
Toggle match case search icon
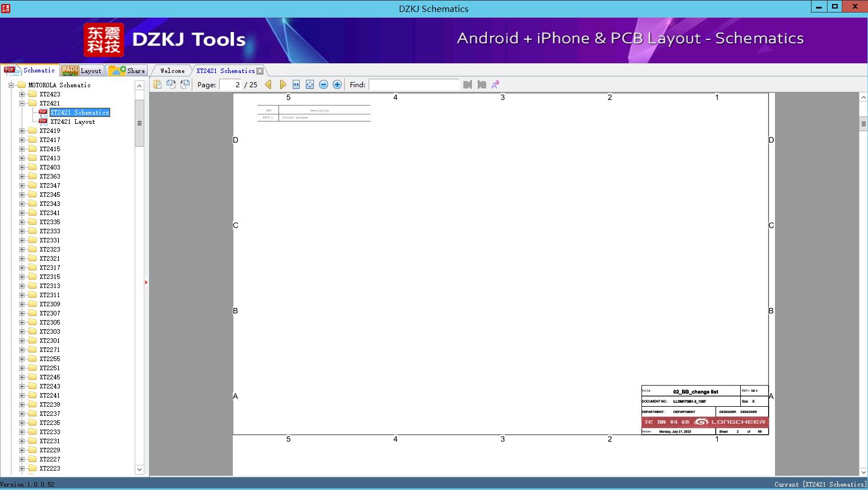495,84
